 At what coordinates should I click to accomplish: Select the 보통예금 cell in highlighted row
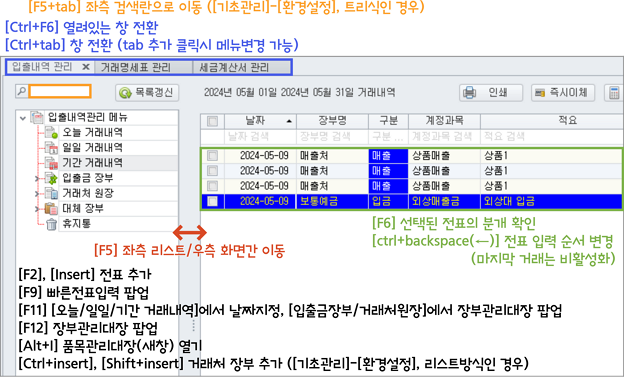tap(332, 201)
